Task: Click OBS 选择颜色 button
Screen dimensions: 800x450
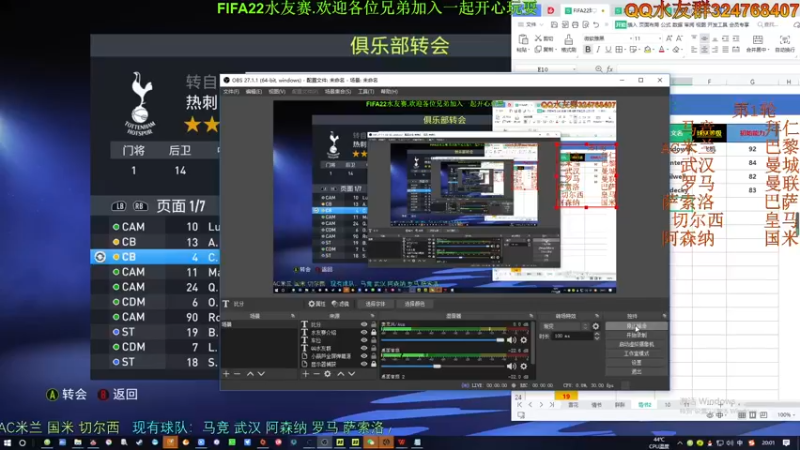Action: 414,304
